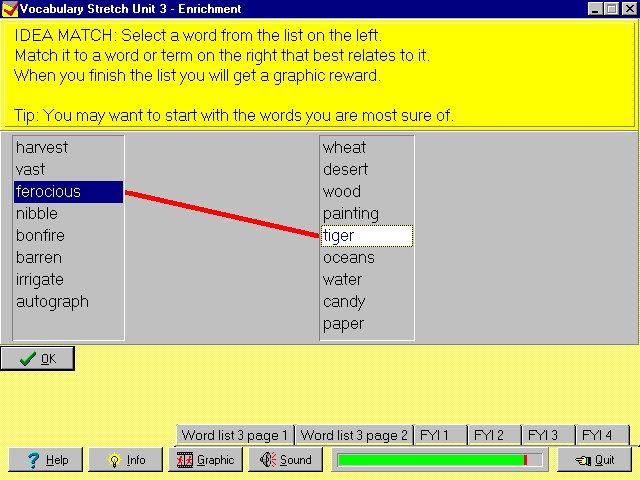This screenshot has height=480, width=640.
Task: Open Info with the lightbulb button
Action: (125, 460)
